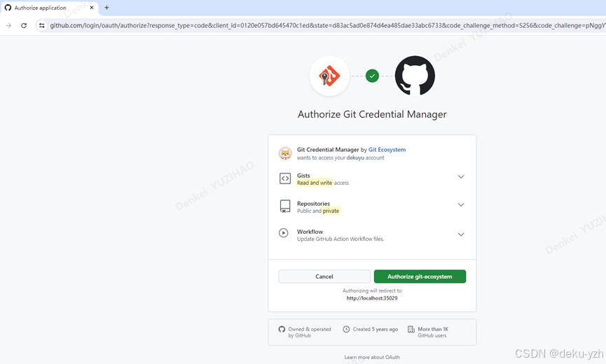Reload the page with the refresh icon
The width and height of the screenshot is (606, 364).
click(24, 25)
